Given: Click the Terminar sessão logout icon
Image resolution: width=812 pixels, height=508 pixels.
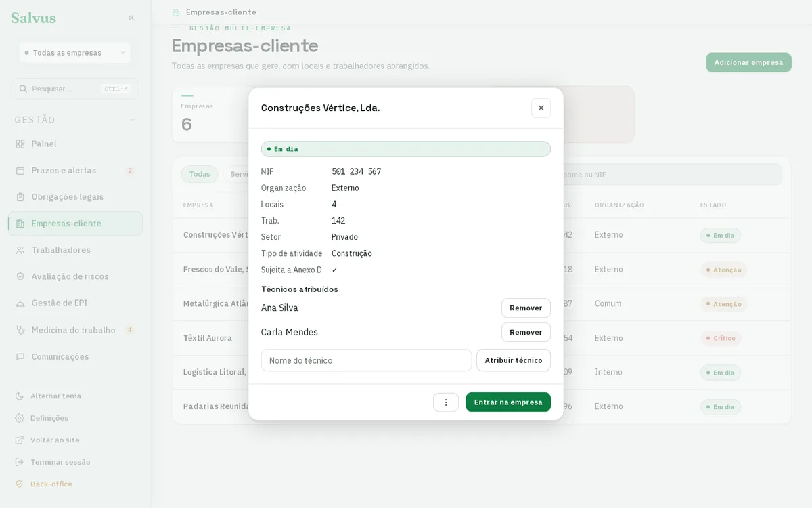Looking at the screenshot, I should click(20, 462).
